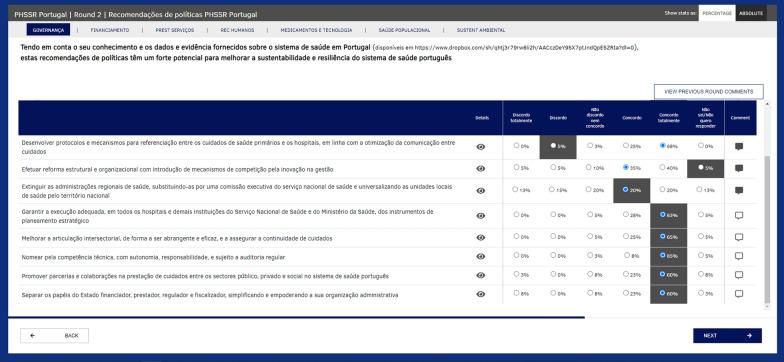This screenshot has height=362, width=784.
Task: Select 'Concordo' for 'Efetuar reforma estrutural' row
Action: [x=626, y=168]
